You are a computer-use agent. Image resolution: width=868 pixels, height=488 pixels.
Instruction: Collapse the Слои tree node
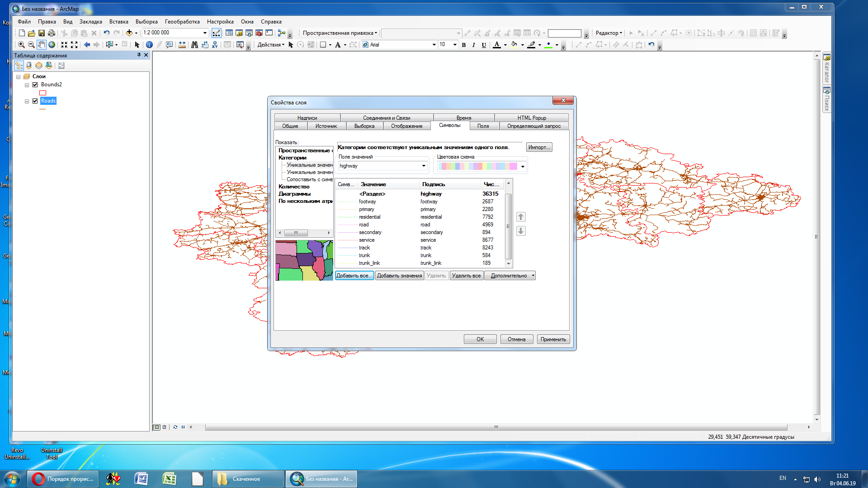pos(19,77)
